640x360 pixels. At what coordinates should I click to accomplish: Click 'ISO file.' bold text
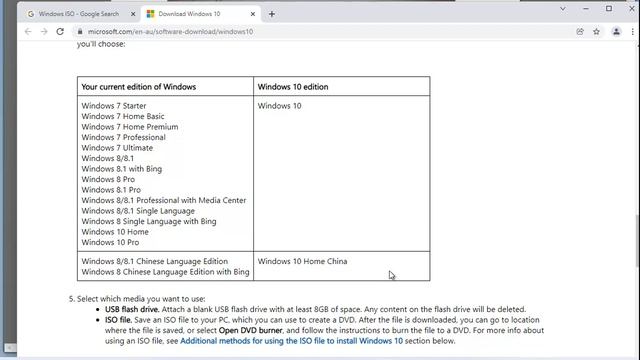tap(118, 320)
